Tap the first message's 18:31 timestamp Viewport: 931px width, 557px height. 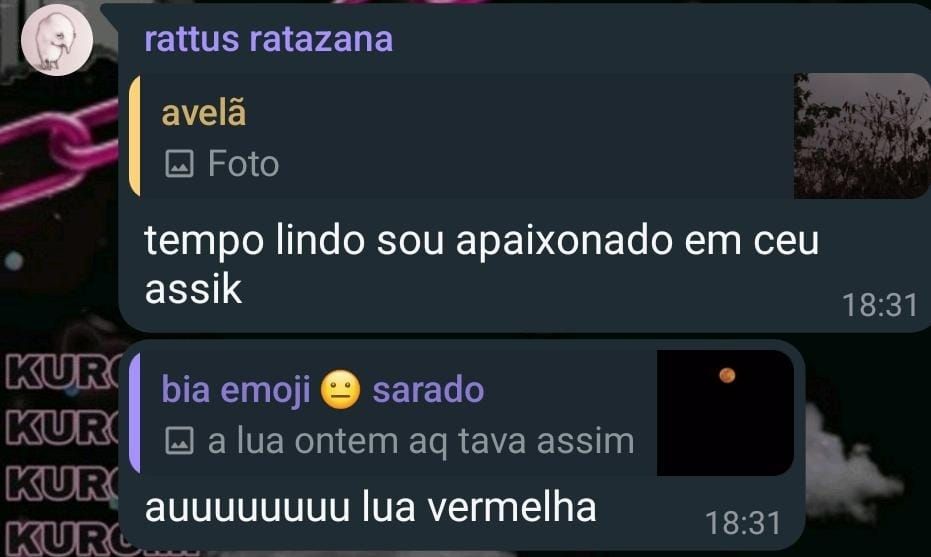pyautogui.click(x=880, y=305)
